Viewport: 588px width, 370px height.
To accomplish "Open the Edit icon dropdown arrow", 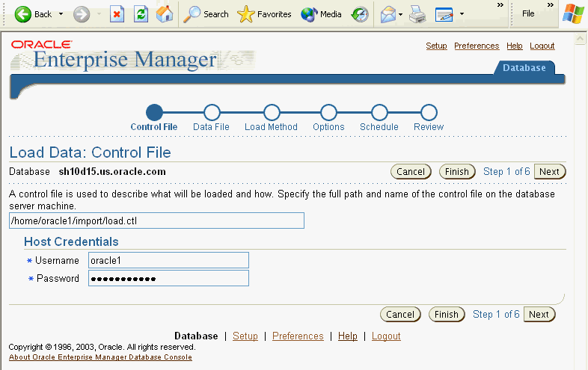I will click(462, 14).
